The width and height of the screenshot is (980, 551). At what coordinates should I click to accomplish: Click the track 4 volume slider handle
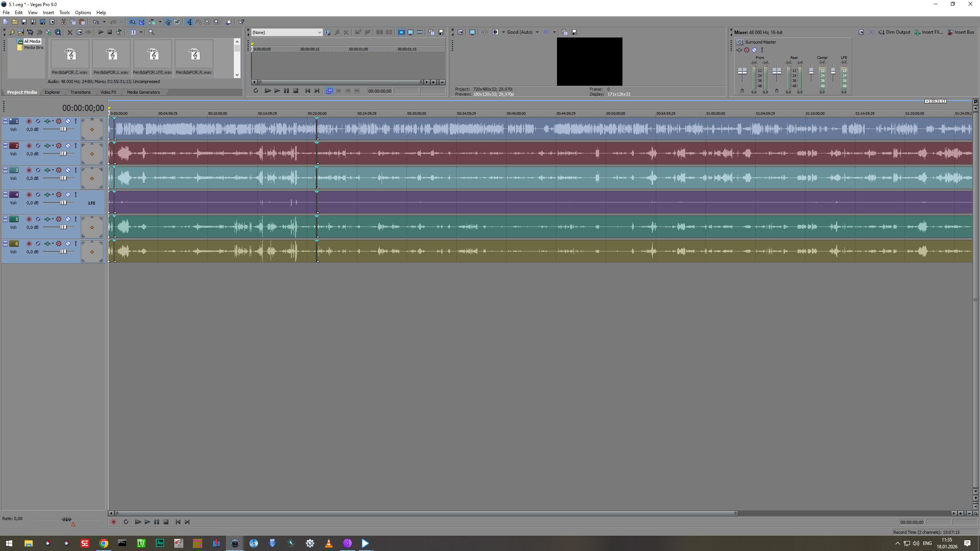[63, 203]
